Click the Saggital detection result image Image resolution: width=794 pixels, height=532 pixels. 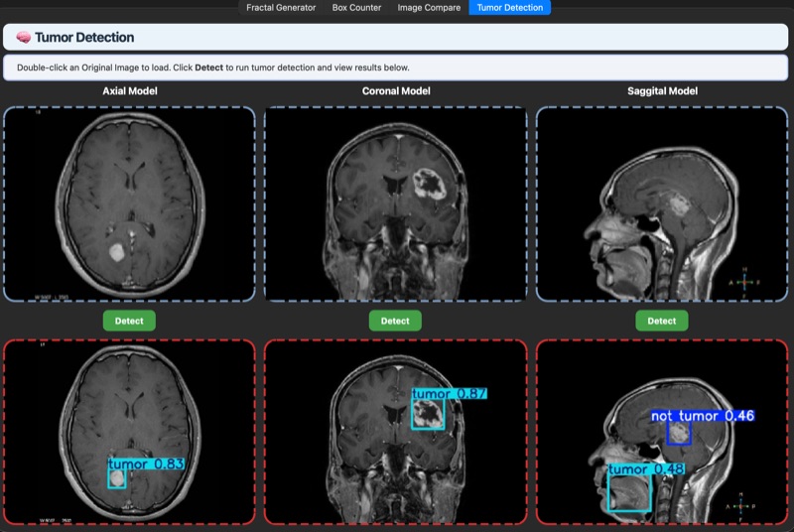pos(662,432)
